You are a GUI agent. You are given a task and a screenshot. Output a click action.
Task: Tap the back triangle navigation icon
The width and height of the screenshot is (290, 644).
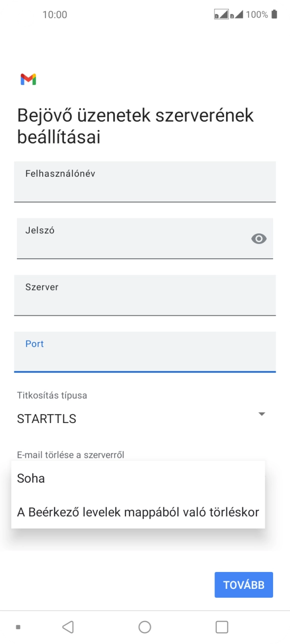[x=68, y=627]
